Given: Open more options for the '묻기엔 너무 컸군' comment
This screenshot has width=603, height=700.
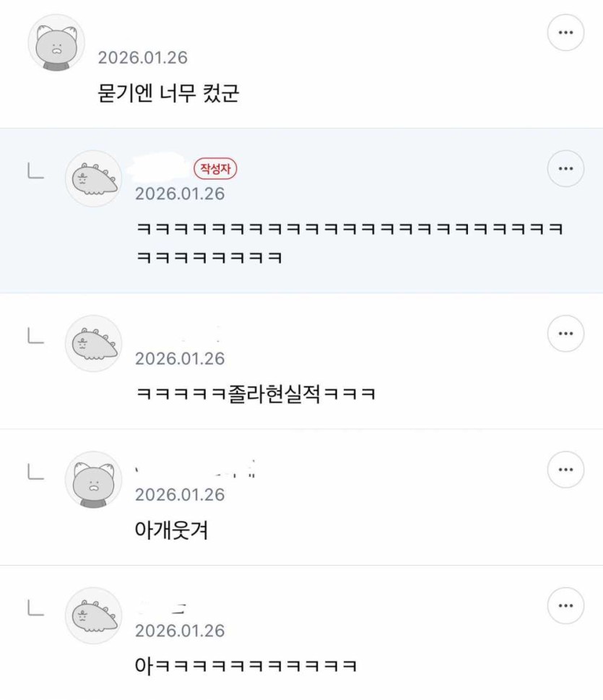Looking at the screenshot, I should click(565, 33).
